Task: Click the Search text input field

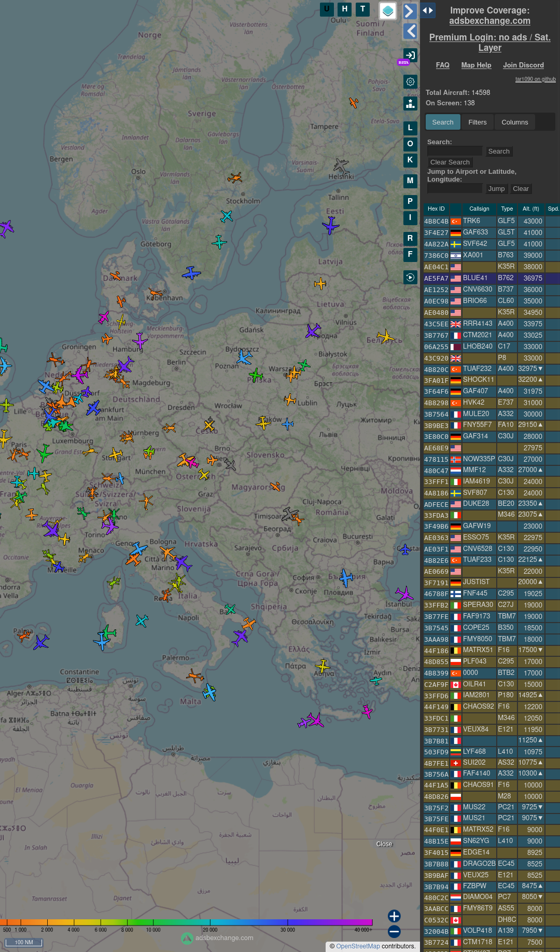Action: tap(455, 151)
